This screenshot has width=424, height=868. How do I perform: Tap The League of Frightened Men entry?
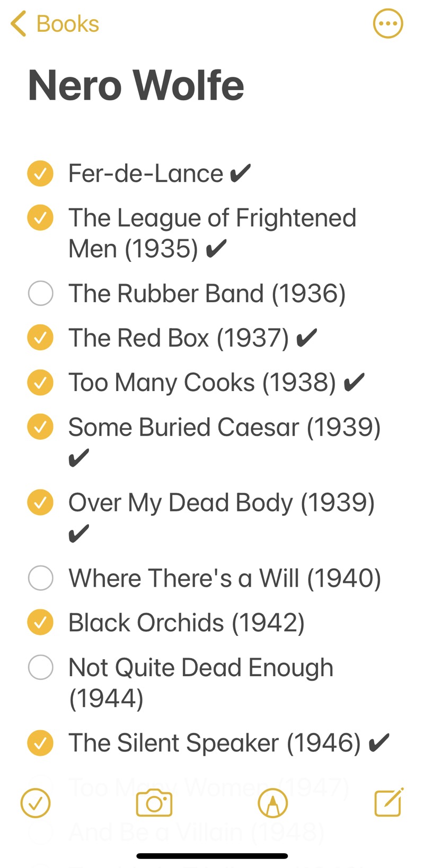click(x=212, y=232)
